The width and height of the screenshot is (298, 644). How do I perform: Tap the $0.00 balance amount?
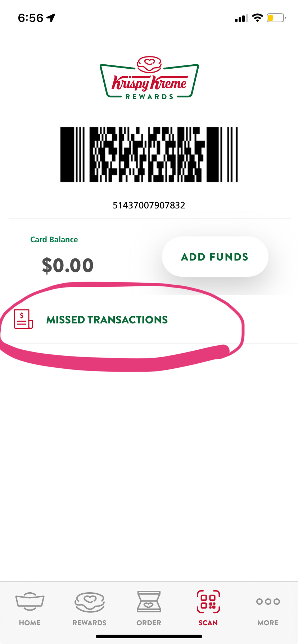(68, 266)
